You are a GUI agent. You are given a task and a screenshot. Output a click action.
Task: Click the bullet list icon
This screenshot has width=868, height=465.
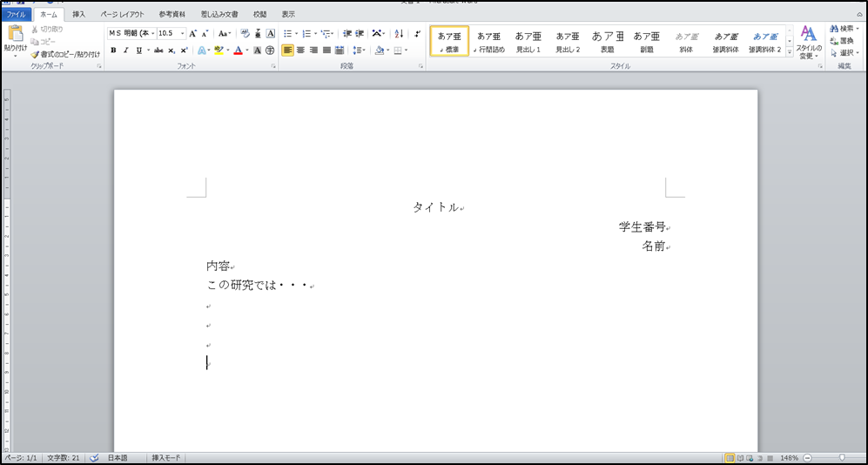point(288,34)
